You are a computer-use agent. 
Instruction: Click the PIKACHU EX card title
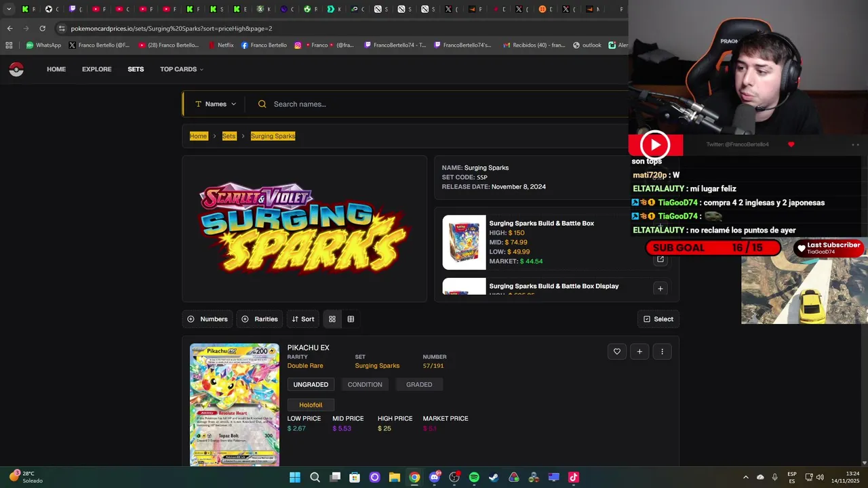(309, 348)
